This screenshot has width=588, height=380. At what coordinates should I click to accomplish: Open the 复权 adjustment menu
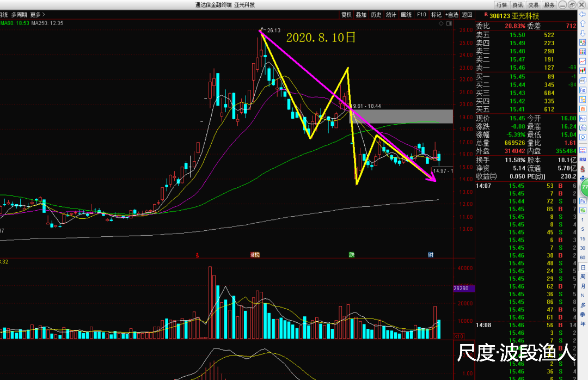pyautogui.click(x=346, y=15)
